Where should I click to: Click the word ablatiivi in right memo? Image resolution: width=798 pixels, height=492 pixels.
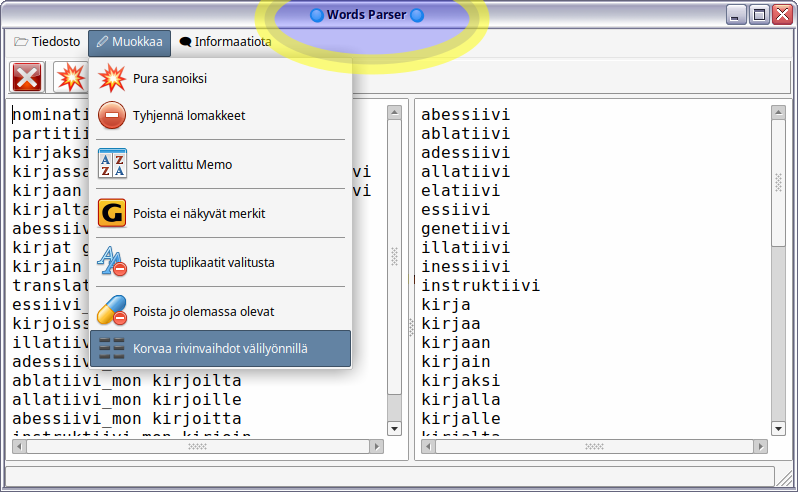pyautogui.click(x=465, y=133)
